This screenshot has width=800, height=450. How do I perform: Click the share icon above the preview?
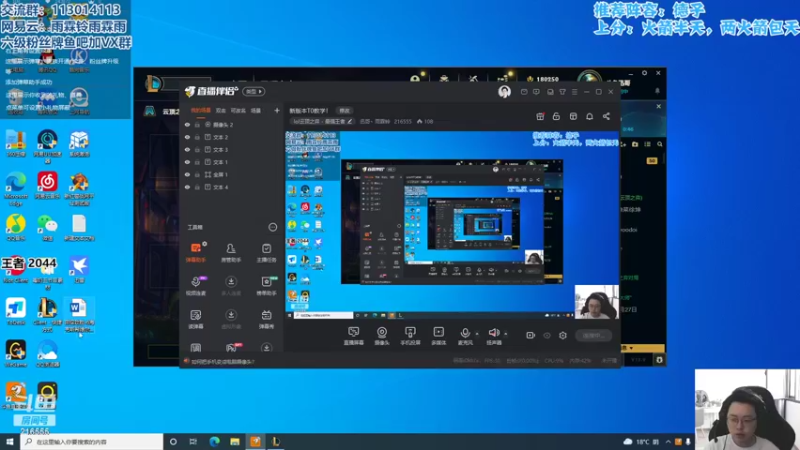(606, 116)
